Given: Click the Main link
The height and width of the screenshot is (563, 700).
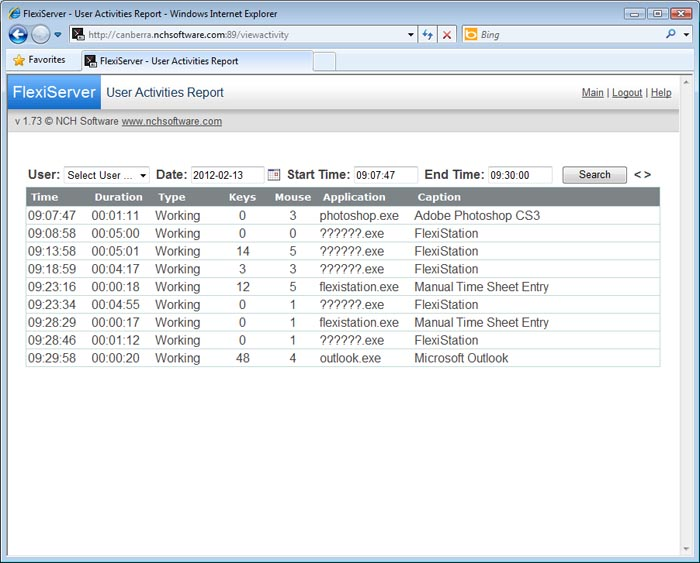Looking at the screenshot, I should [592, 93].
